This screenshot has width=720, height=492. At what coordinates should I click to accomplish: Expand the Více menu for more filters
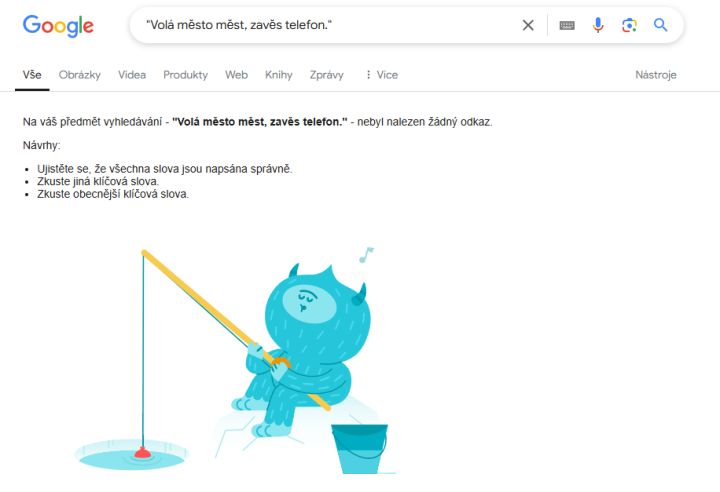pos(382,75)
